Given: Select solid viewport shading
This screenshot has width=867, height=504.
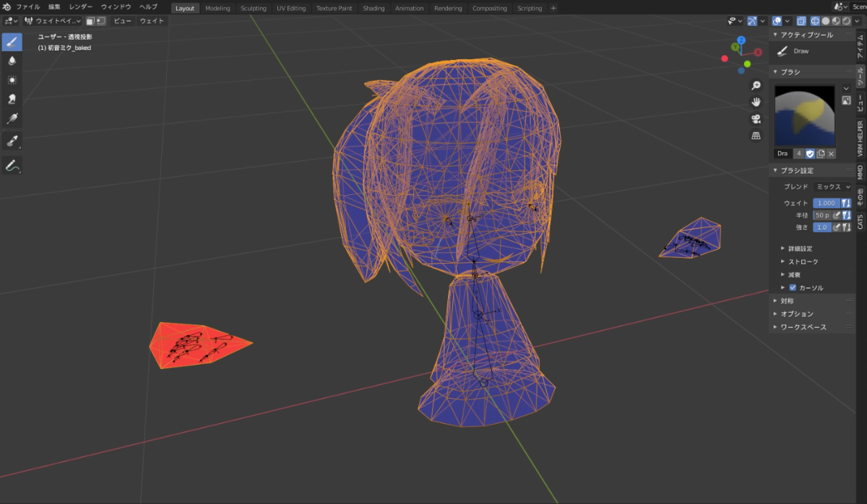Looking at the screenshot, I should pos(825,21).
